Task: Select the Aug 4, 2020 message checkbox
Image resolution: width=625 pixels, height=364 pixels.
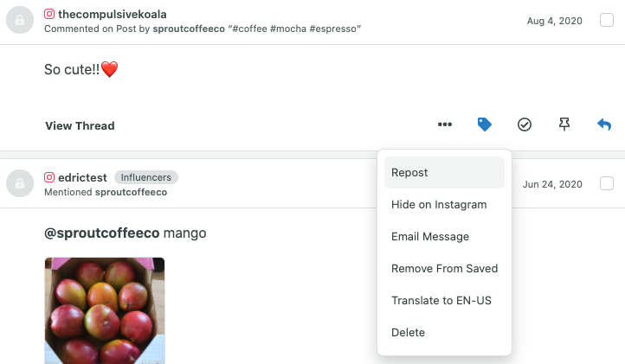Action: [607, 20]
